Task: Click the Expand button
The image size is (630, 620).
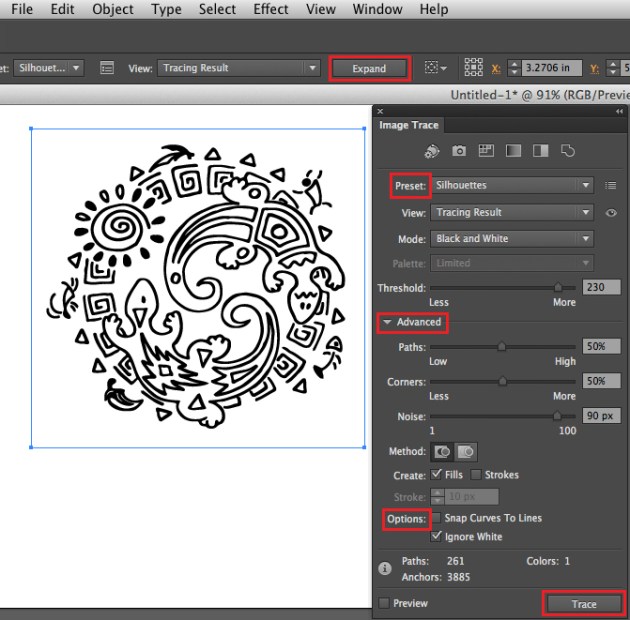Action: pyautogui.click(x=369, y=68)
